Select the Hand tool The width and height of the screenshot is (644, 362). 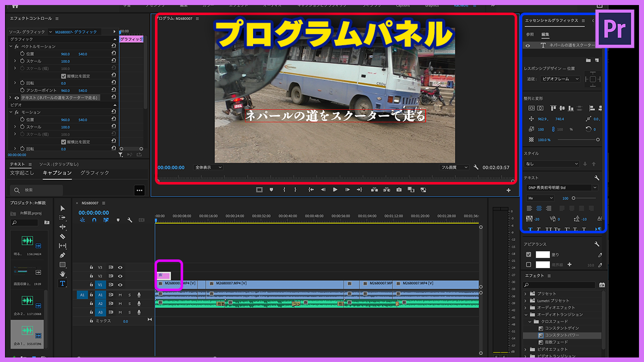tap(62, 274)
